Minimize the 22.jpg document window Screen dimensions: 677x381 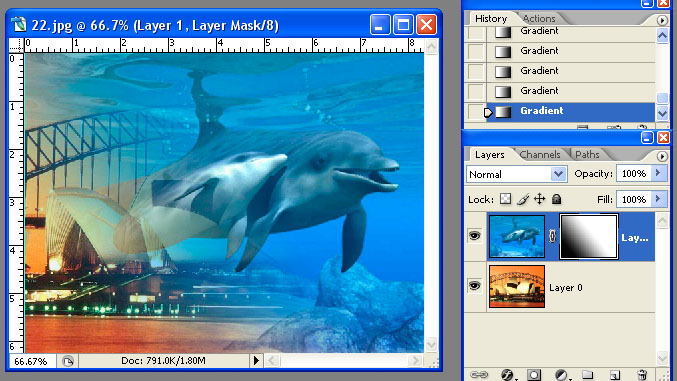pos(380,25)
